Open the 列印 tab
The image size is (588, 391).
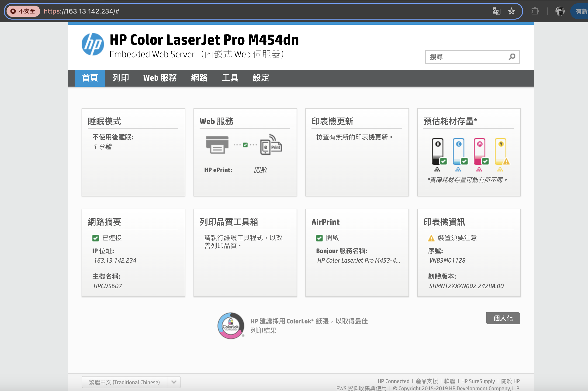(x=121, y=78)
